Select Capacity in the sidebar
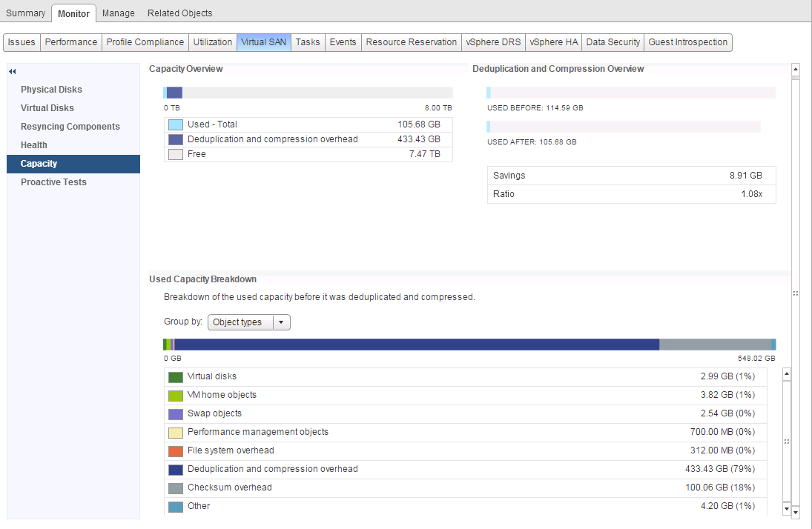 tap(73, 164)
